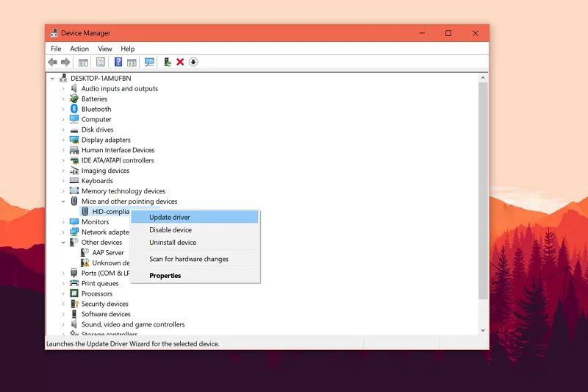The width and height of the screenshot is (588, 392).
Task: Click the Disk drives icon
Action: (x=74, y=129)
